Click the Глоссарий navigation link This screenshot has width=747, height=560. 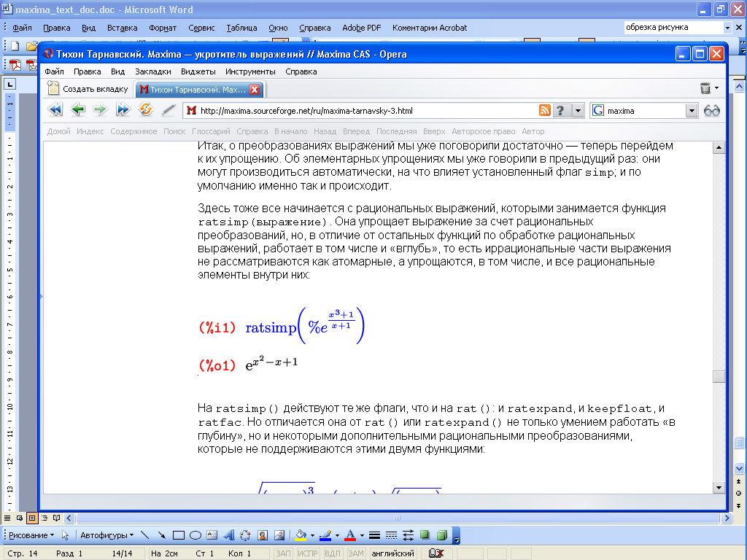[x=211, y=131]
